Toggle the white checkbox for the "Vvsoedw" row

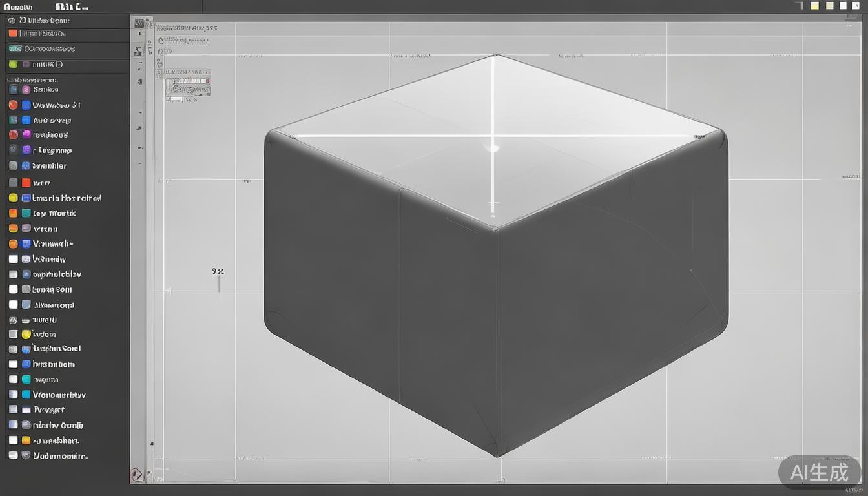click(13, 259)
